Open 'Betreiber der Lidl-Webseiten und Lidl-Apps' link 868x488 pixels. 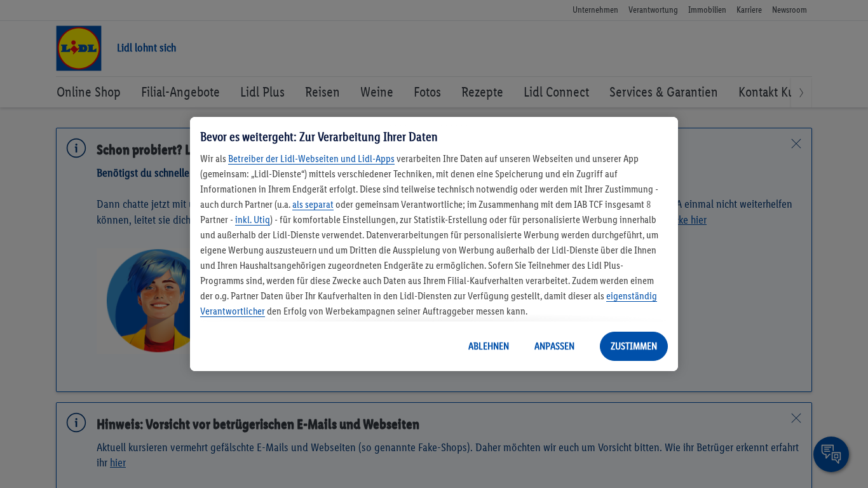[x=311, y=159]
